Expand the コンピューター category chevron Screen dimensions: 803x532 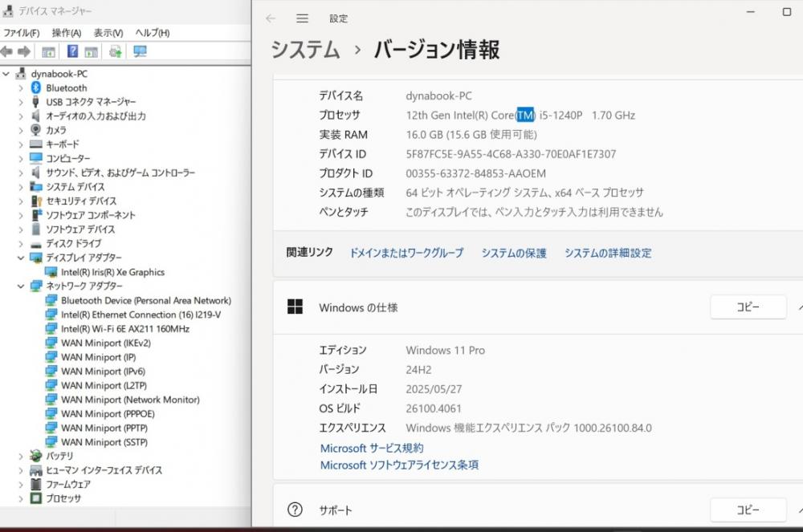21,159
